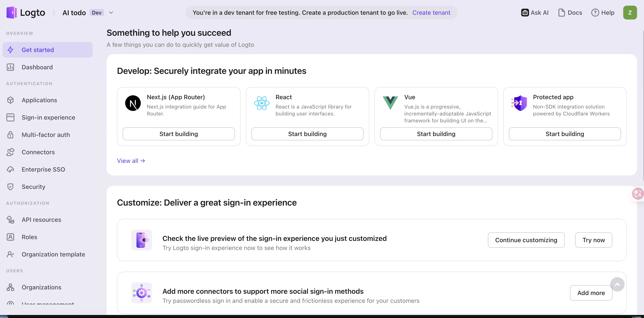Click the translate floating icon
The height and width of the screenshot is (318, 644).
(x=637, y=193)
